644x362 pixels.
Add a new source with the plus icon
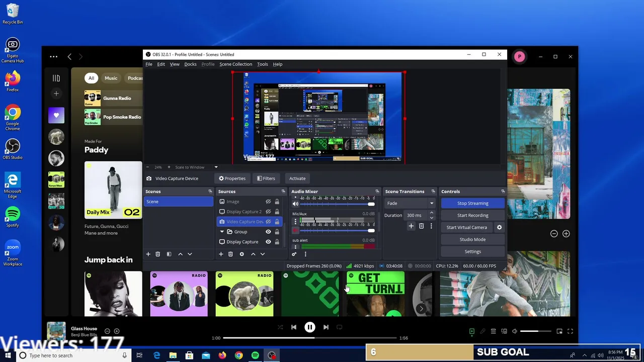[221, 254]
